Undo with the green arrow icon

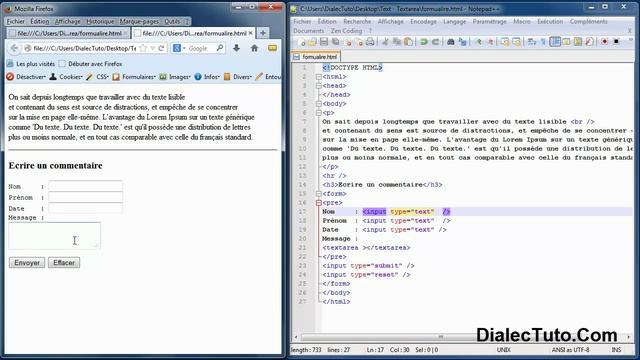424,42
